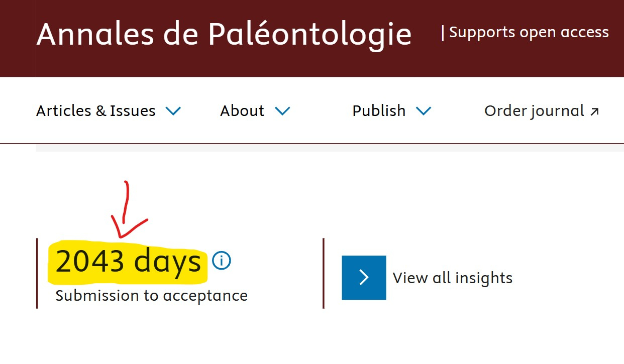Screen dimensions: 624x364
Task: Click the highlighted 2043 number
Action: tap(90, 262)
